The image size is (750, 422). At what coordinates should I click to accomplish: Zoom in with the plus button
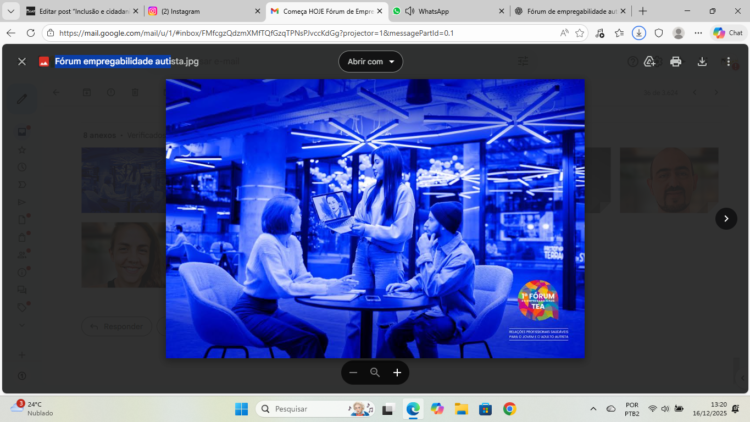(397, 372)
